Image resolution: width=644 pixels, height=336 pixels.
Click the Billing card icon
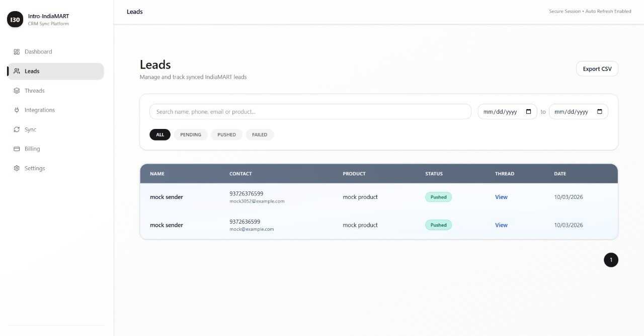coord(17,149)
